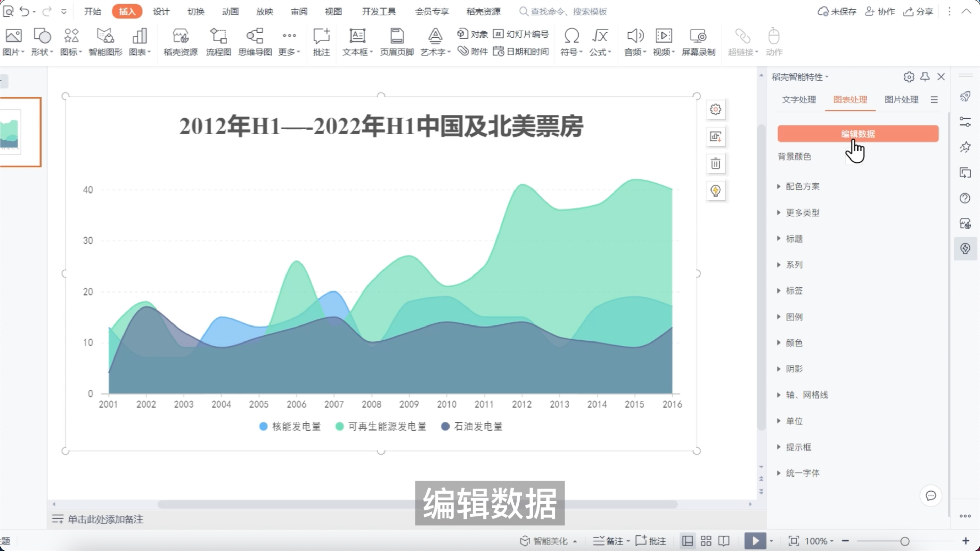Image resolution: width=980 pixels, height=551 pixels.
Task: Switch to the 动画 ribbon tab
Action: 230,12
